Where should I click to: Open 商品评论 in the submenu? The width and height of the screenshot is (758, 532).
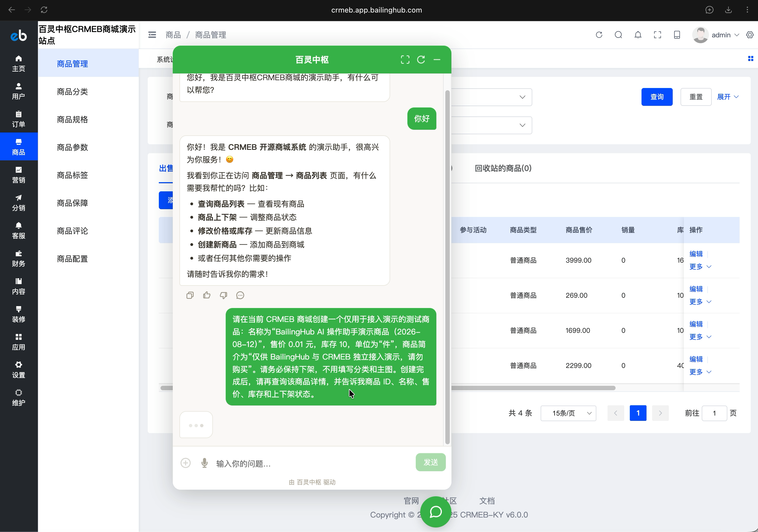[x=88, y=231]
